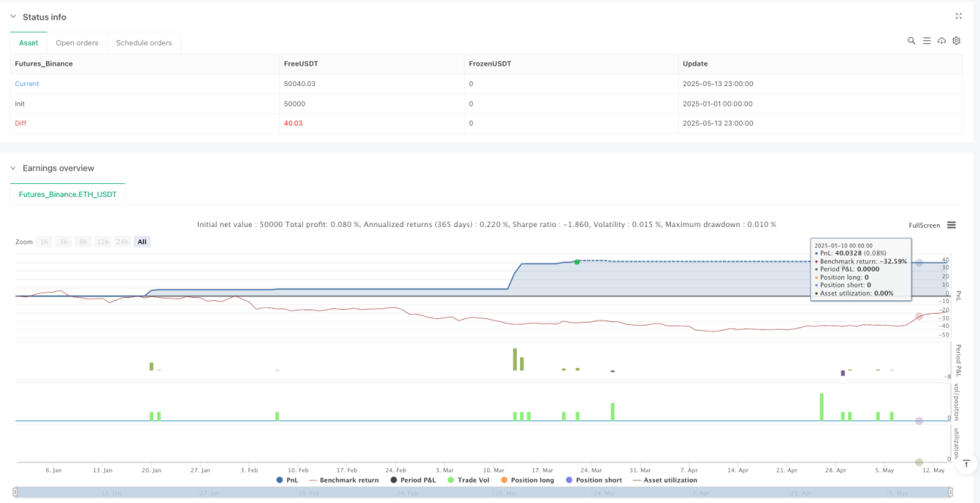Click the search icon above the asset table
The width and height of the screenshot is (980, 503).
911,41
